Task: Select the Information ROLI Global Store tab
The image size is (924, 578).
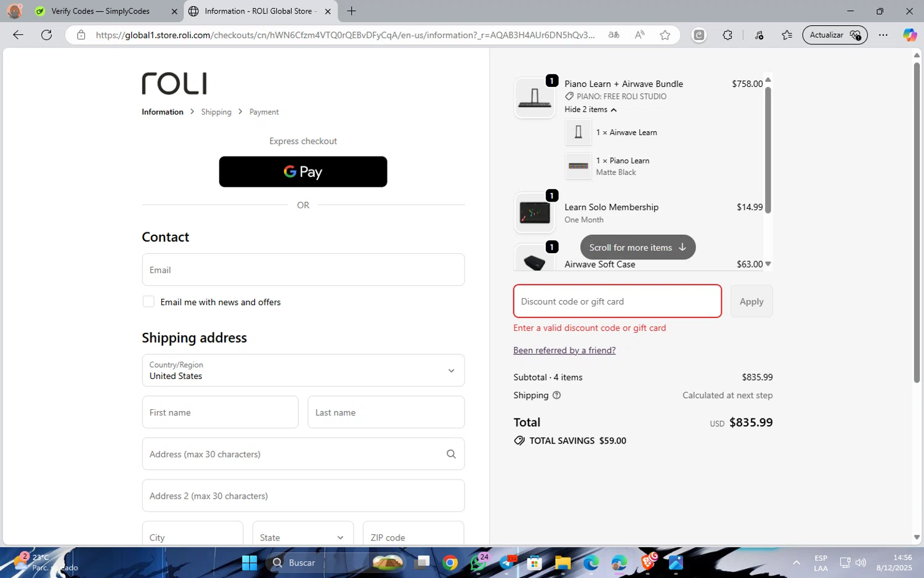Action: click(x=260, y=11)
